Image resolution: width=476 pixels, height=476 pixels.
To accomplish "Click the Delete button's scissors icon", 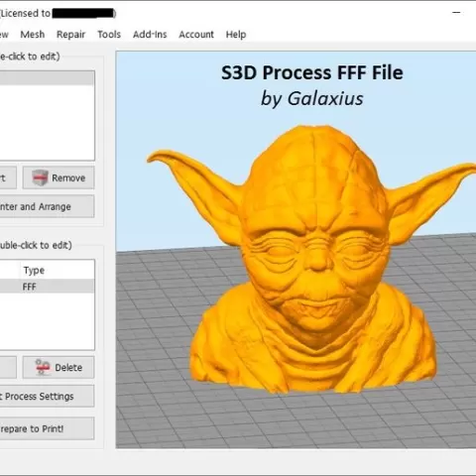I will pos(43,367).
